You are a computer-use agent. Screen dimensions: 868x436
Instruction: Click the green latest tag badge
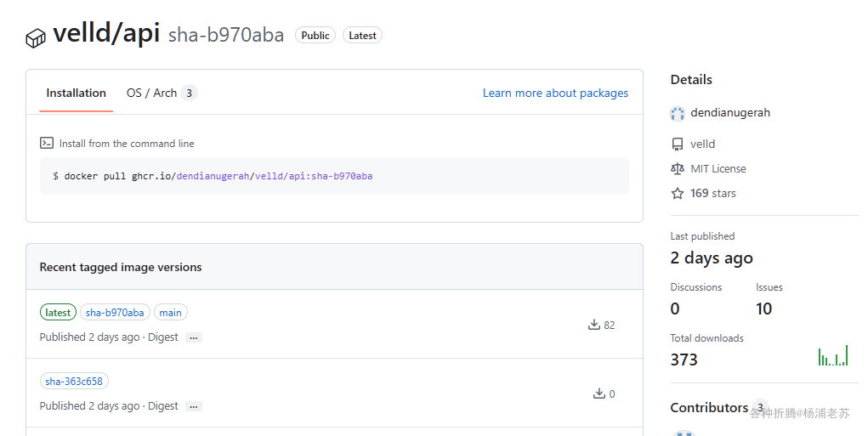click(58, 313)
